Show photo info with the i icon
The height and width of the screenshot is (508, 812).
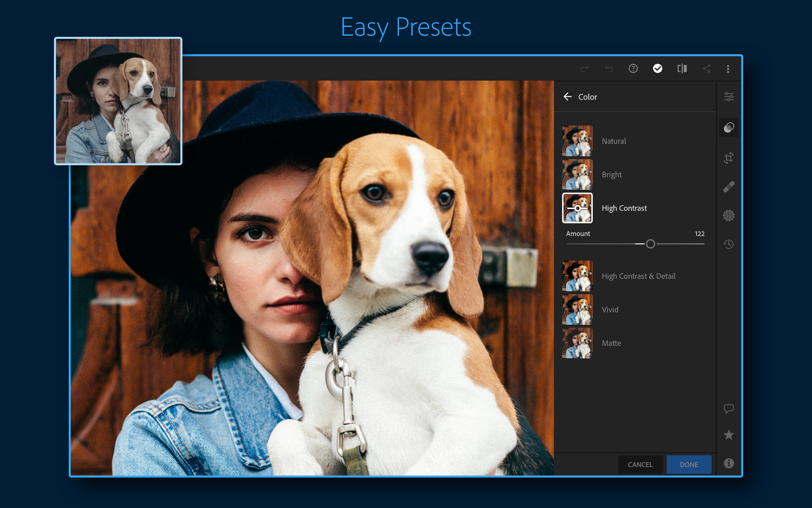tap(729, 463)
